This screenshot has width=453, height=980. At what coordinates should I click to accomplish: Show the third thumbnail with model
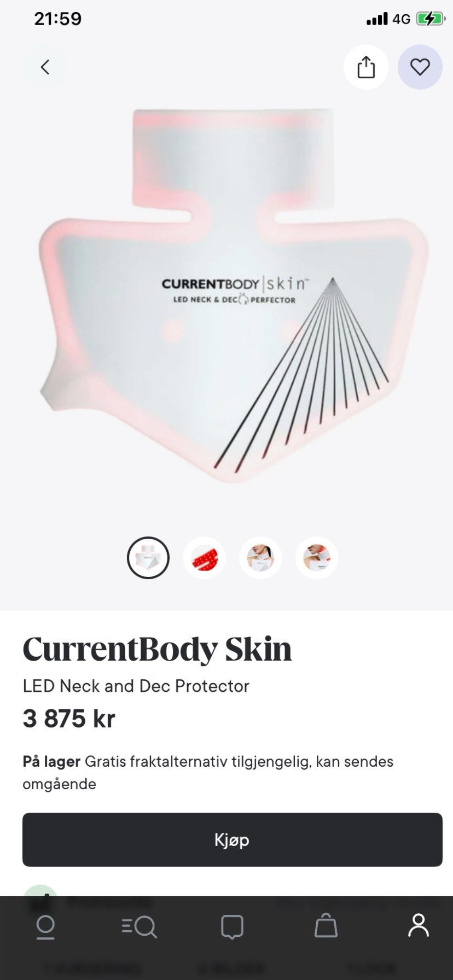[260, 558]
